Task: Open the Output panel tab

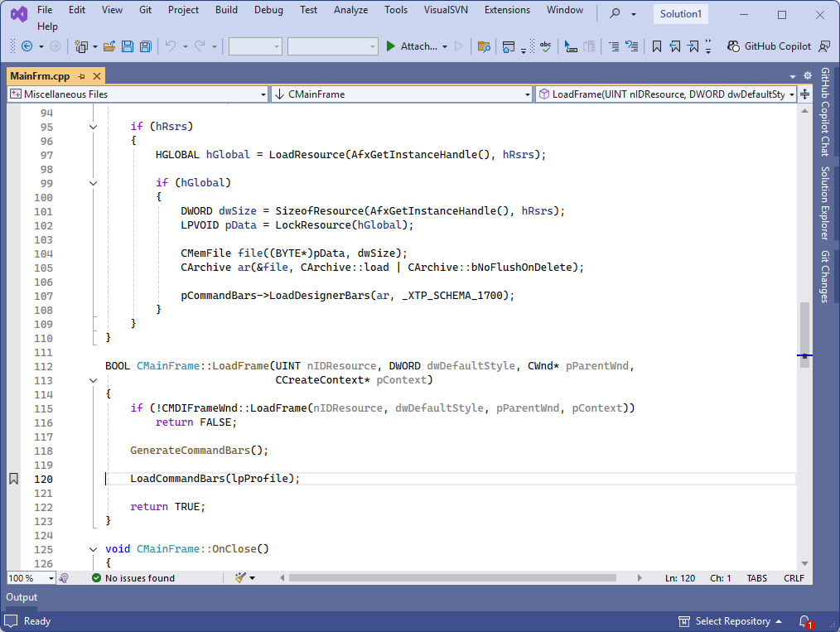Action: [22, 597]
